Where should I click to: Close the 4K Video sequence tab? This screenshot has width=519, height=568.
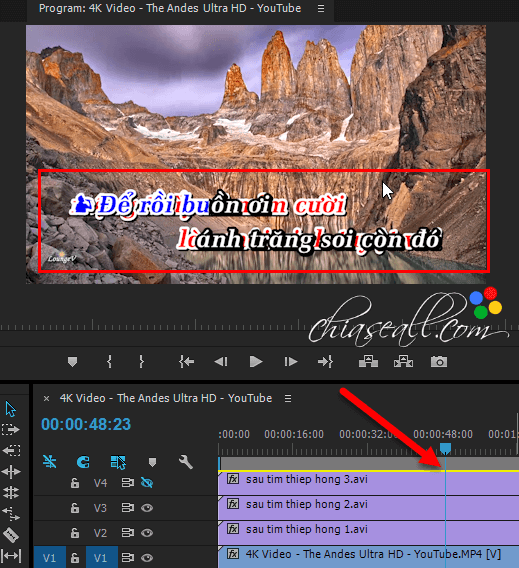46,398
